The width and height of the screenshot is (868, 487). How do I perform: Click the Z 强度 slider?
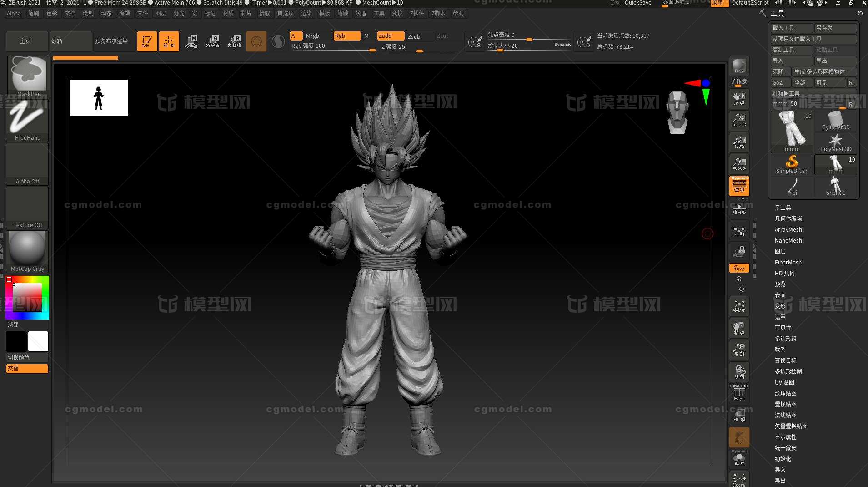click(419, 47)
